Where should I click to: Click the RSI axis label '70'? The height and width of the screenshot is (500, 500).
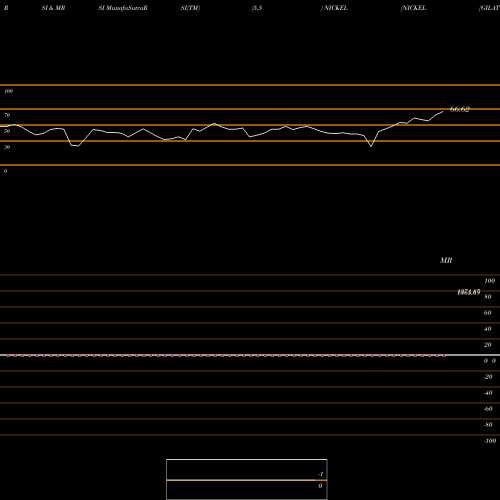tap(7, 115)
